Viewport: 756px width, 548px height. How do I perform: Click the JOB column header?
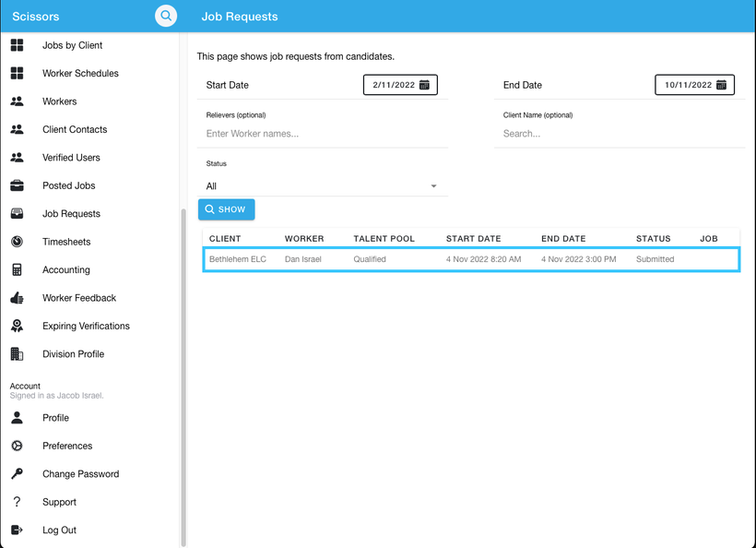point(709,239)
